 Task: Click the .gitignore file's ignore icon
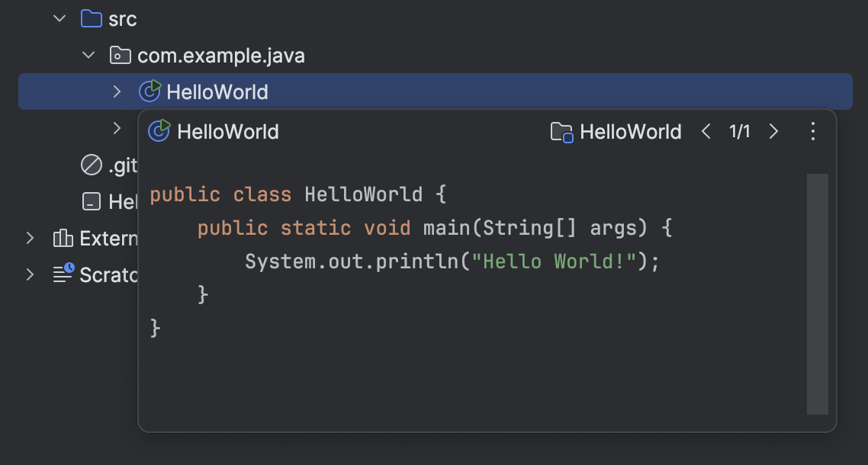92,165
